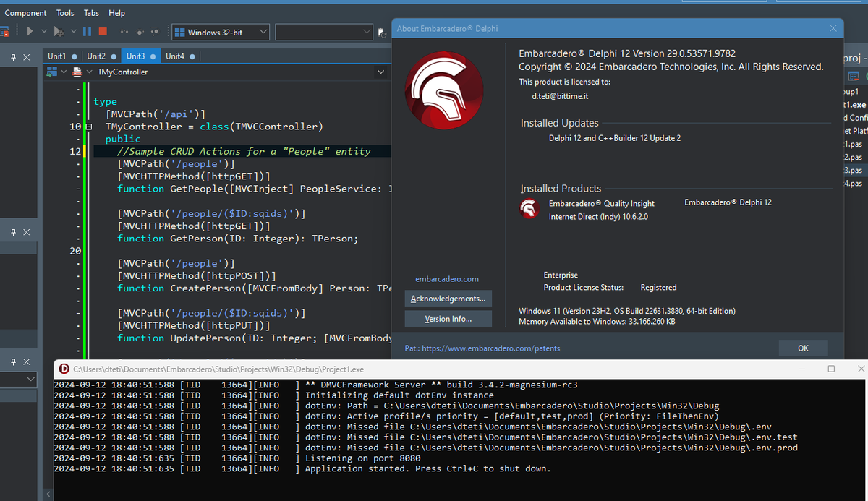Click the Run Without Debugging play icon
Screen dimensions: 868x501
point(30,32)
